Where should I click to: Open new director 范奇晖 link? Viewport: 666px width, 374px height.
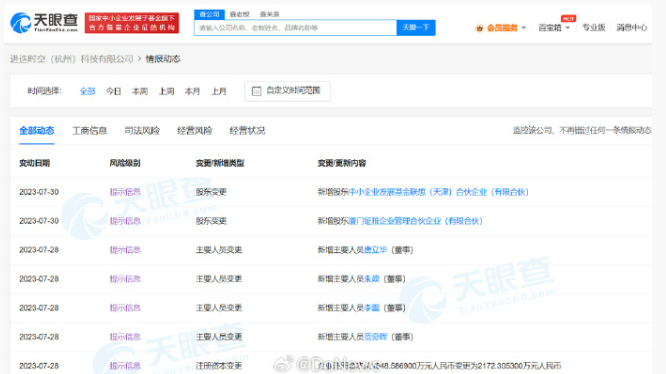coord(375,337)
